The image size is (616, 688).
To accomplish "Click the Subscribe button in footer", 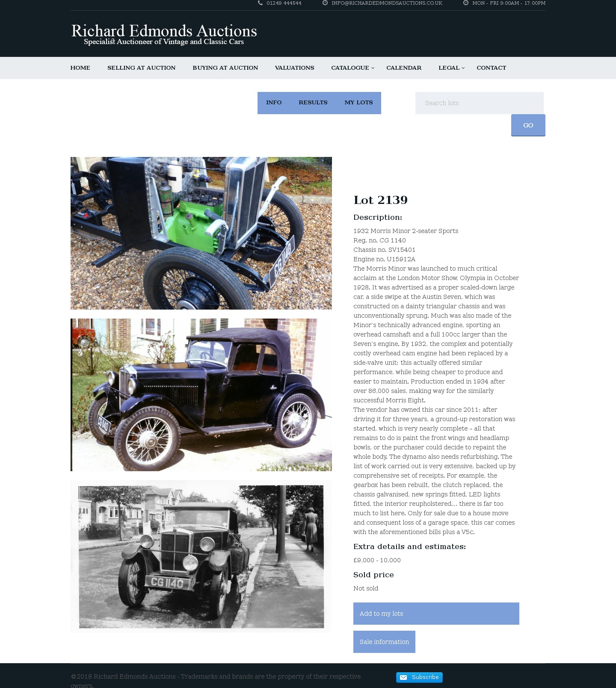I will (x=419, y=677).
